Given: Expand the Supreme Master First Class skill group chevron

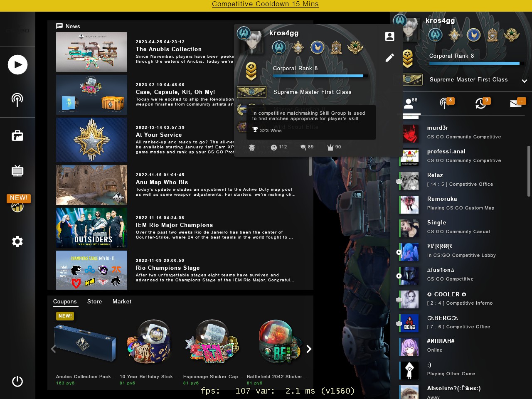Looking at the screenshot, I should pos(525,81).
